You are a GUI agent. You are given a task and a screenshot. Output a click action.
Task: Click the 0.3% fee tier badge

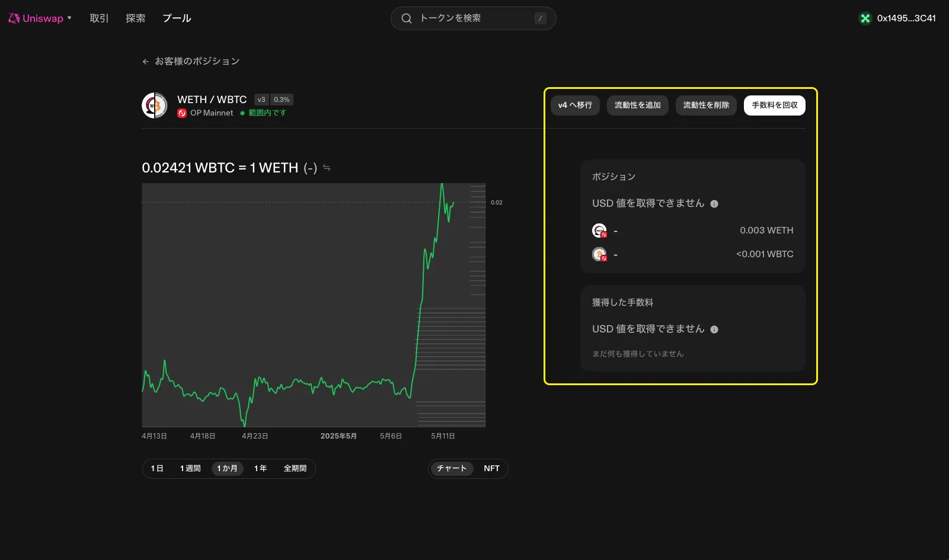tap(282, 100)
